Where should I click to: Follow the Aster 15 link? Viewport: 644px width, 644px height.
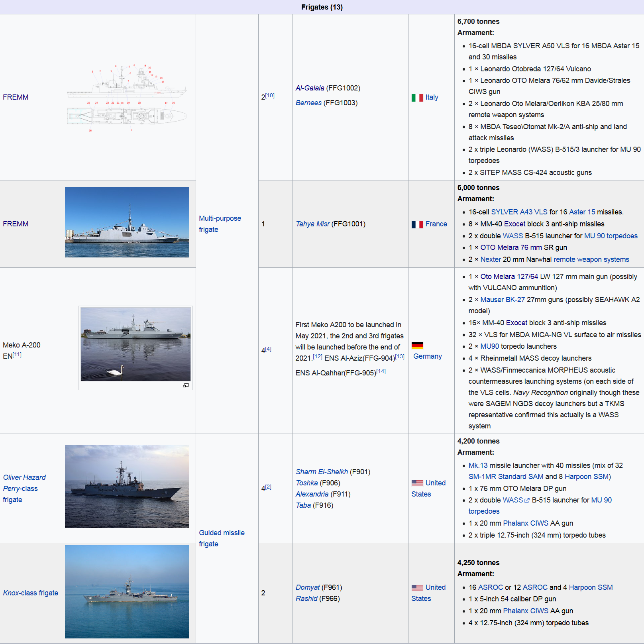tap(582, 212)
